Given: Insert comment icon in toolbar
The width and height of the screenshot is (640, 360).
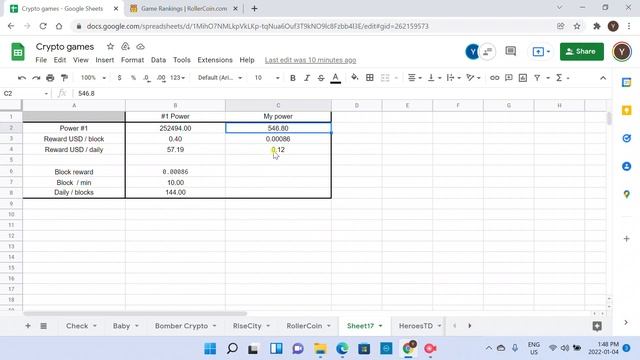Looking at the screenshot, I should click(x=509, y=78).
